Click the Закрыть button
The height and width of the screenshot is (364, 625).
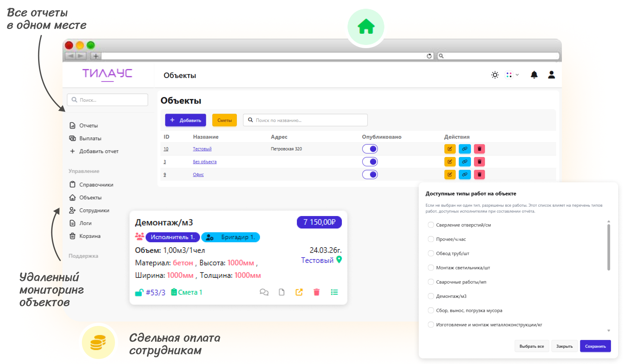[564, 346]
